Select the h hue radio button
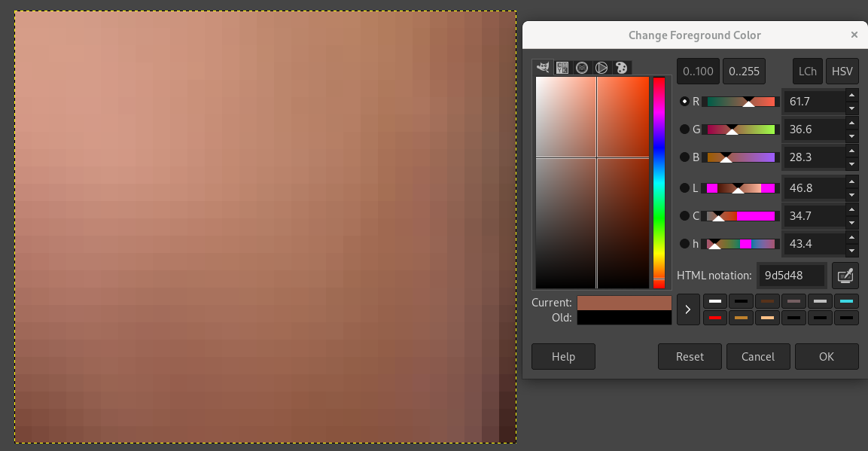 pos(685,243)
